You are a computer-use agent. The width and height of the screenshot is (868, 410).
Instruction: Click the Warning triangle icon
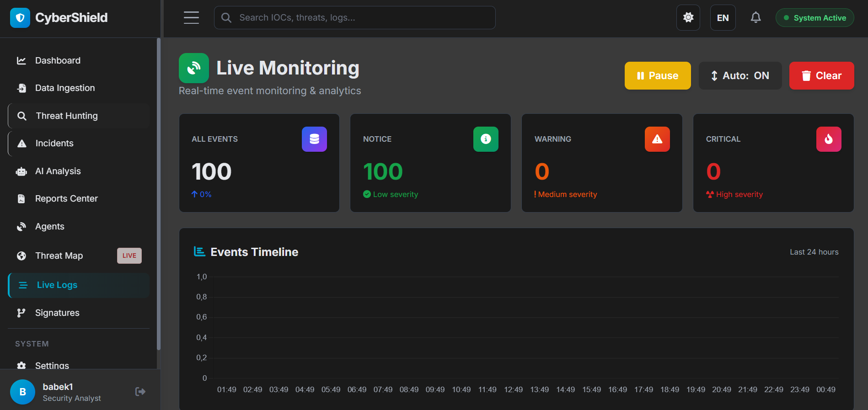(657, 139)
